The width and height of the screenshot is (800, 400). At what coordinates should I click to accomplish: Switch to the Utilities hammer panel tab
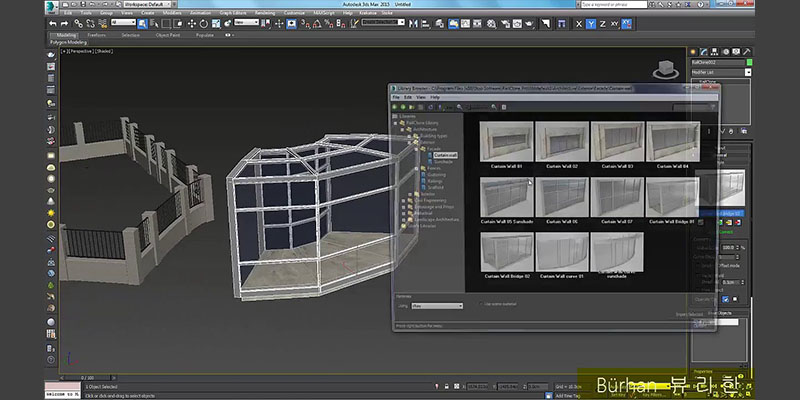coord(746,52)
